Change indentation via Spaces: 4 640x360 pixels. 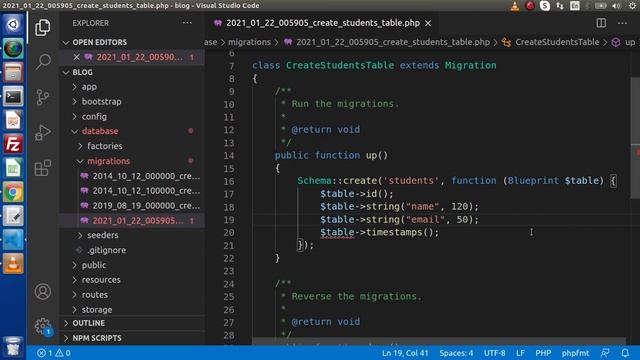tap(456, 353)
